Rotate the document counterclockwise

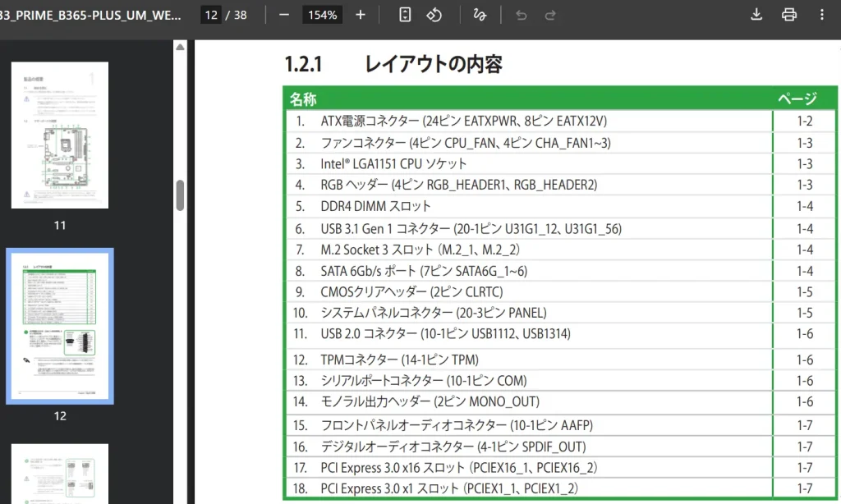(434, 15)
